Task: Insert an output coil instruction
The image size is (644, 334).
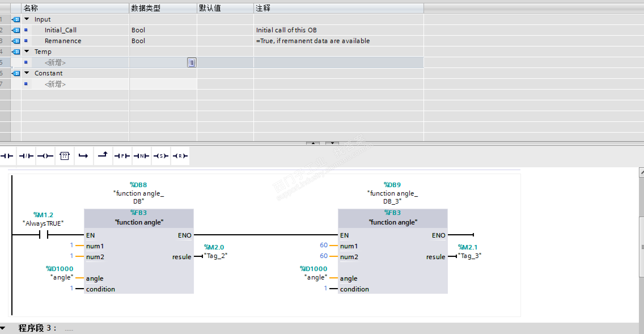Action: pos(45,156)
